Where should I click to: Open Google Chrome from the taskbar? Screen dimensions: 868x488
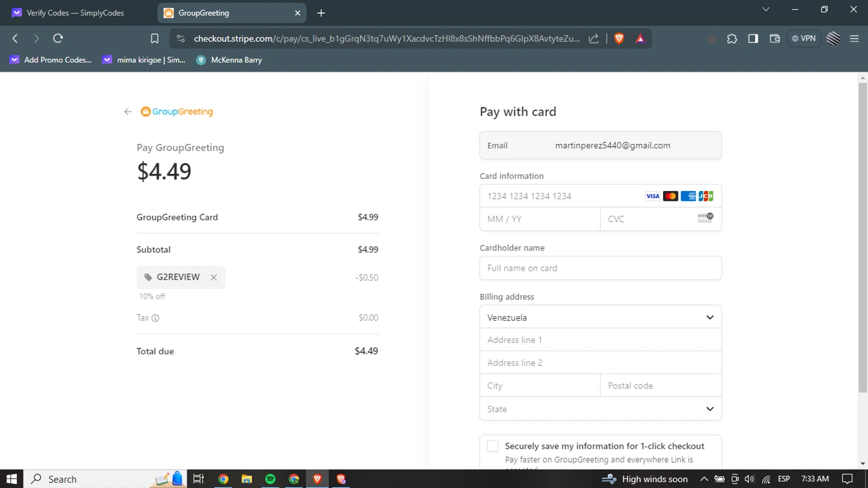coord(223,479)
